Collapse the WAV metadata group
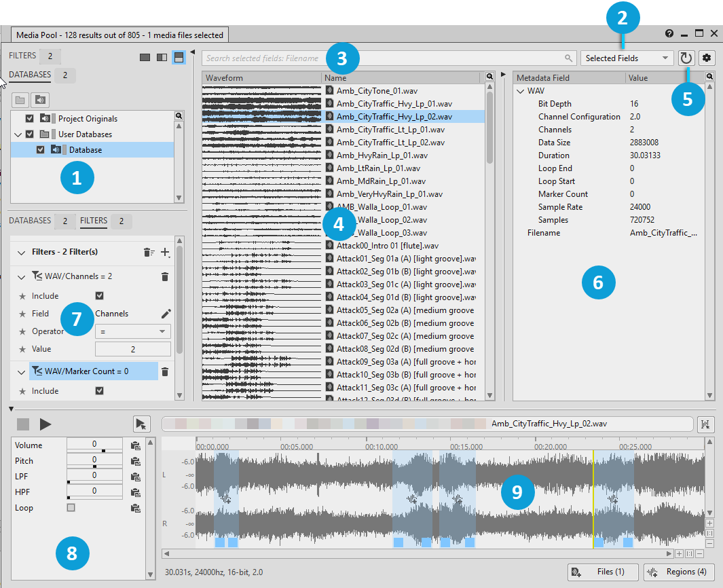The width and height of the screenshot is (723, 588). [x=521, y=91]
